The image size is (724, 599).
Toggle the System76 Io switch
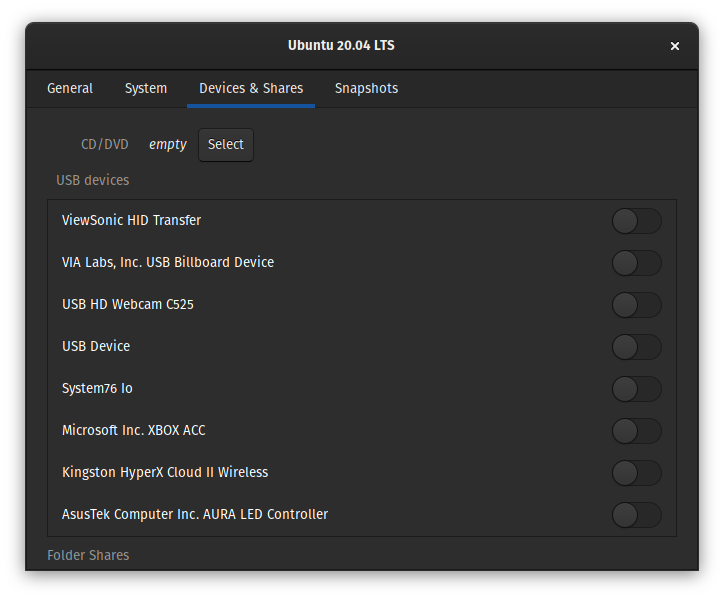click(636, 389)
